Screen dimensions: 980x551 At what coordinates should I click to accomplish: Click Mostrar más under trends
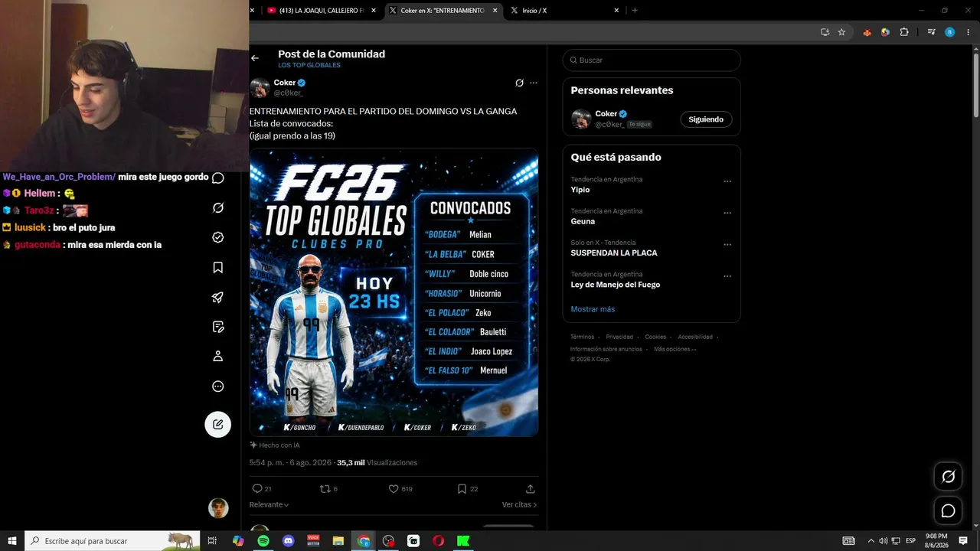point(593,309)
